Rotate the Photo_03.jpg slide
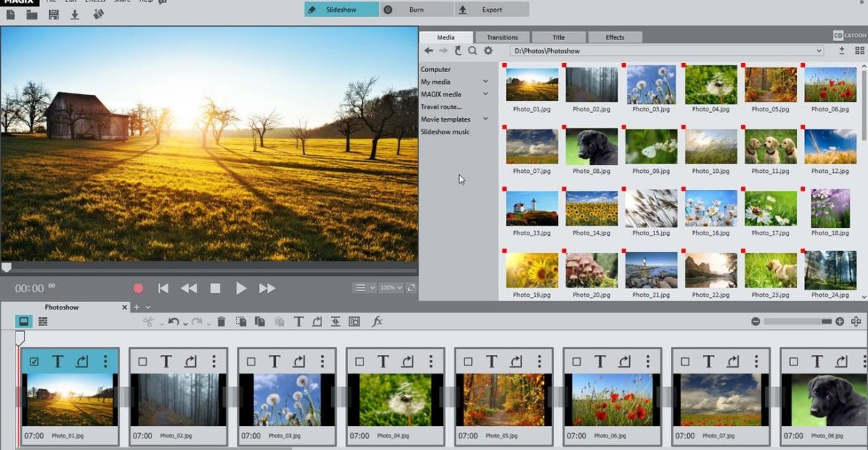 click(299, 362)
